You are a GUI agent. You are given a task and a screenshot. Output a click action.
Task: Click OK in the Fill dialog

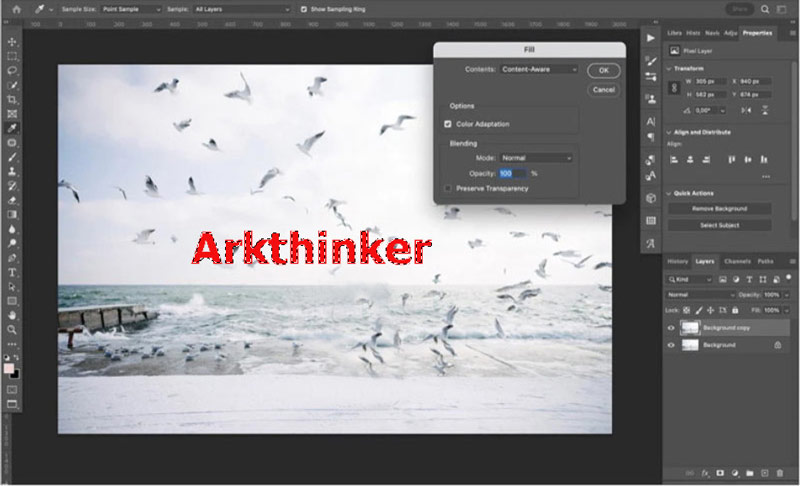pos(604,70)
